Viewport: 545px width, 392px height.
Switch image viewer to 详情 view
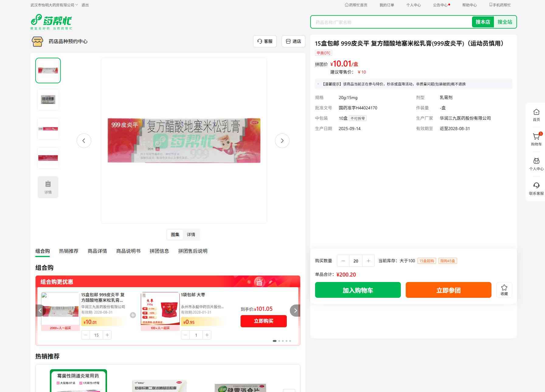191,235
